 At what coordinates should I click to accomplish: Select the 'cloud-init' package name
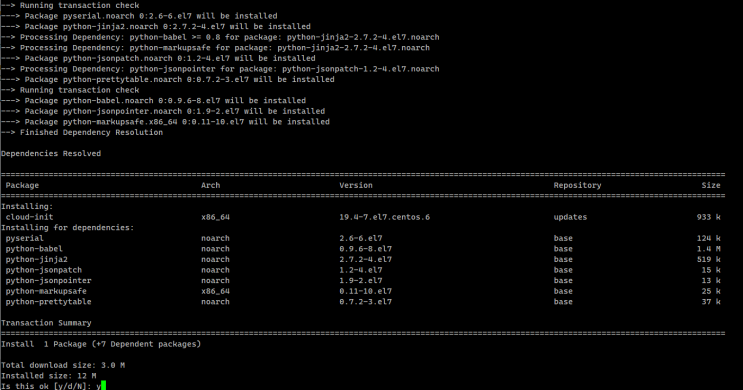[29, 217]
